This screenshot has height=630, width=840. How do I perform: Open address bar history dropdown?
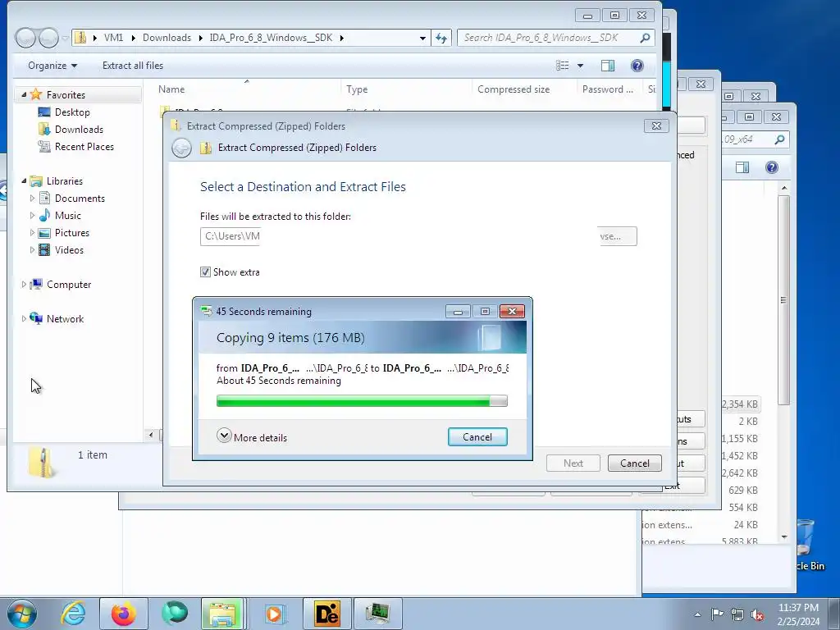click(x=422, y=38)
